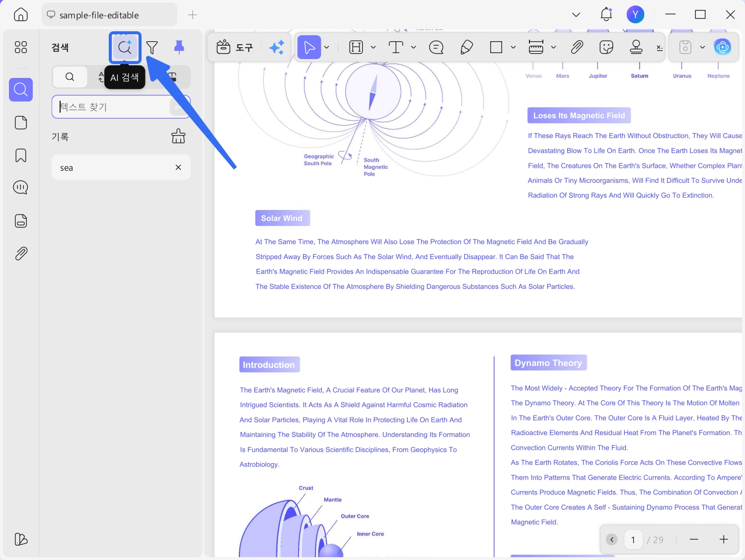745x560 pixels.
Task: Switch to the plain search mode tab
Action: coord(70,77)
